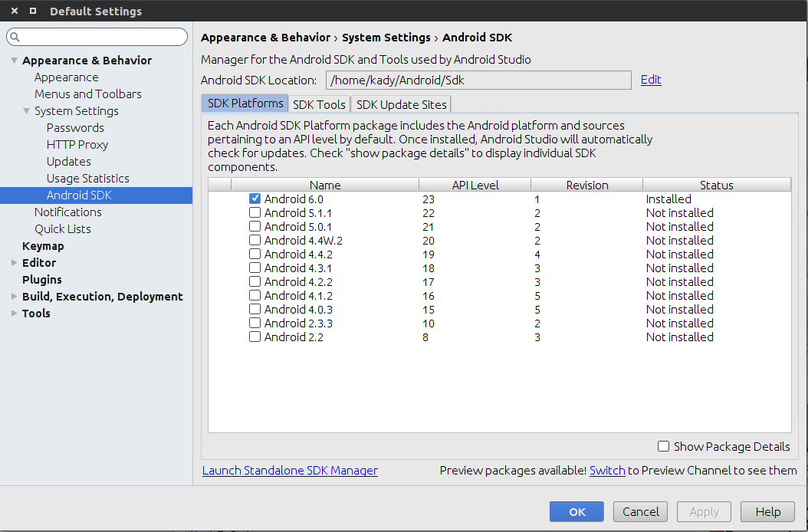This screenshot has height=532, width=808.
Task: Expand the Editor section arrow
Action: point(14,263)
